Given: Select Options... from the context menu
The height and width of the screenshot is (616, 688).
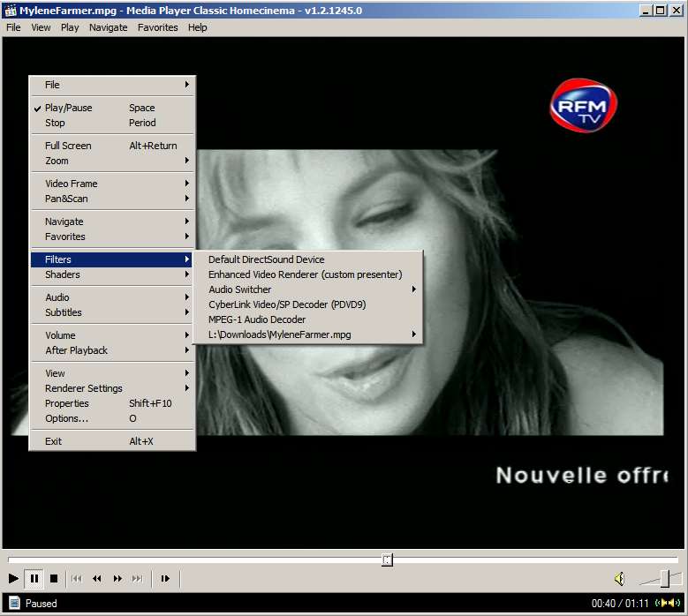Looking at the screenshot, I should click(x=67, y=418).
